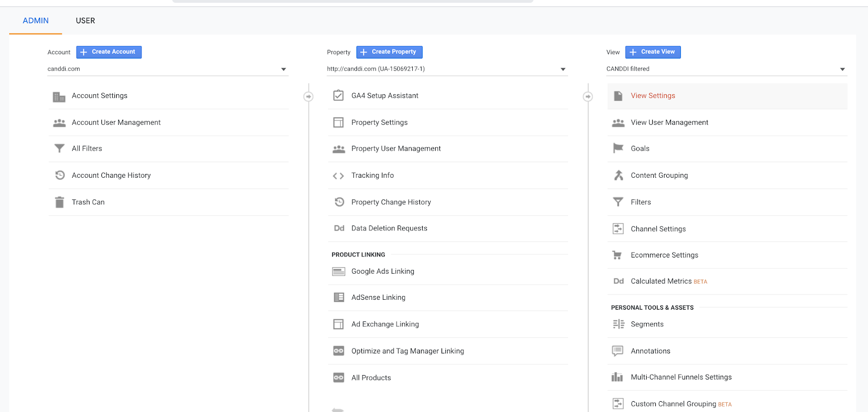
Task: Open Annotations link
Action: [650, 351]
